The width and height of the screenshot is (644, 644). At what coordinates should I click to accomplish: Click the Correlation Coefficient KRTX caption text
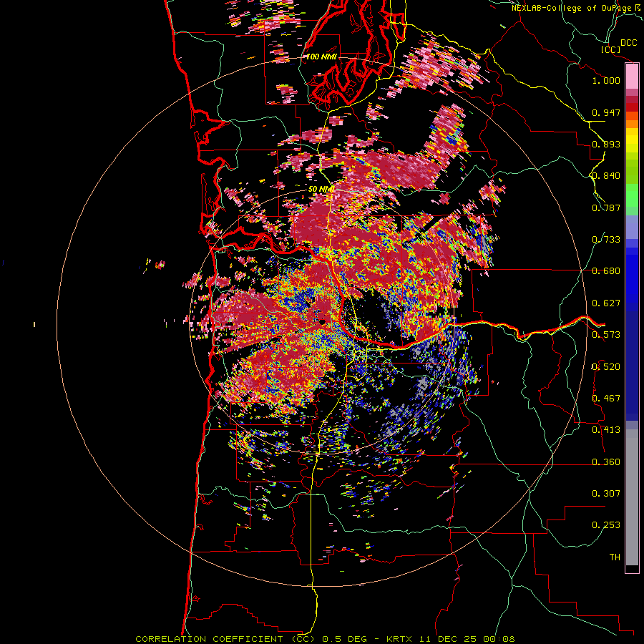(x=325, y=639)
